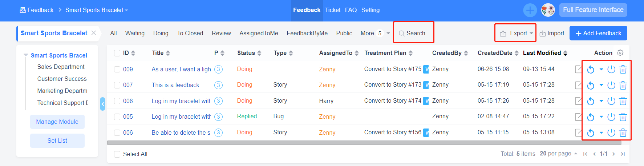
Task: Toggle the header checkbox beside ID column
Action: point(117,53)
